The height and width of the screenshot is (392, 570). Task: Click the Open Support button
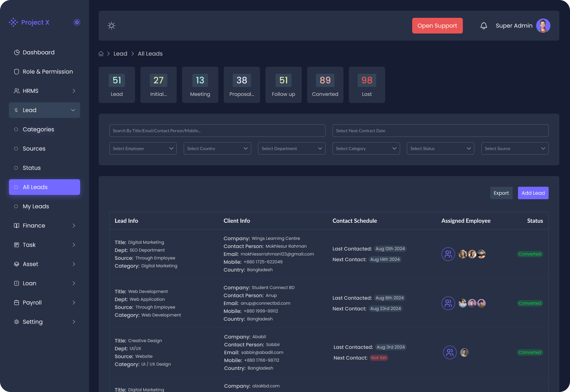pyautogui.click(x=437, y=26)
